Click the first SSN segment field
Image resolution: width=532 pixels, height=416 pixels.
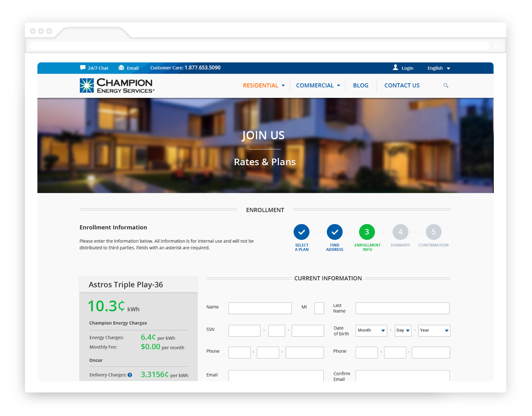pos(244,331)
